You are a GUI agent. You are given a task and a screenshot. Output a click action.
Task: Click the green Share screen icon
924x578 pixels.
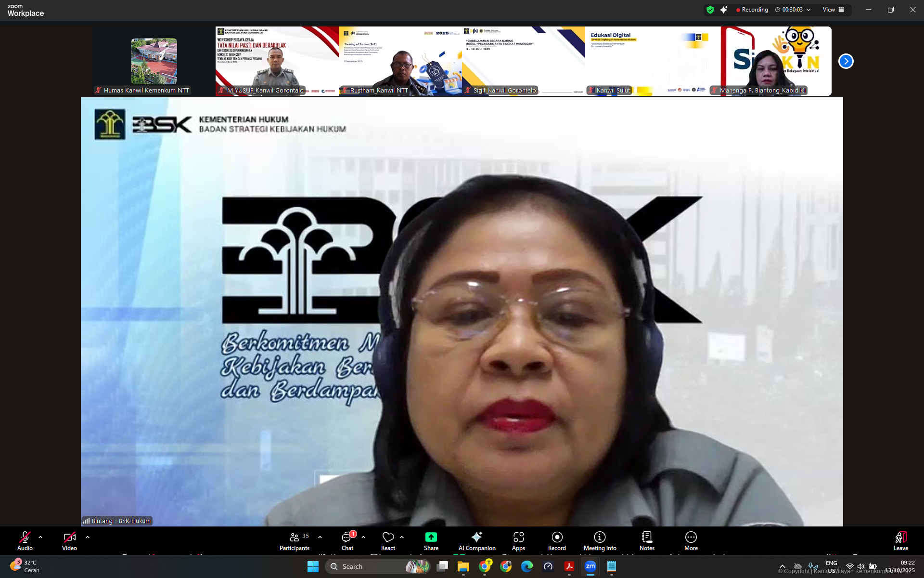431,537
